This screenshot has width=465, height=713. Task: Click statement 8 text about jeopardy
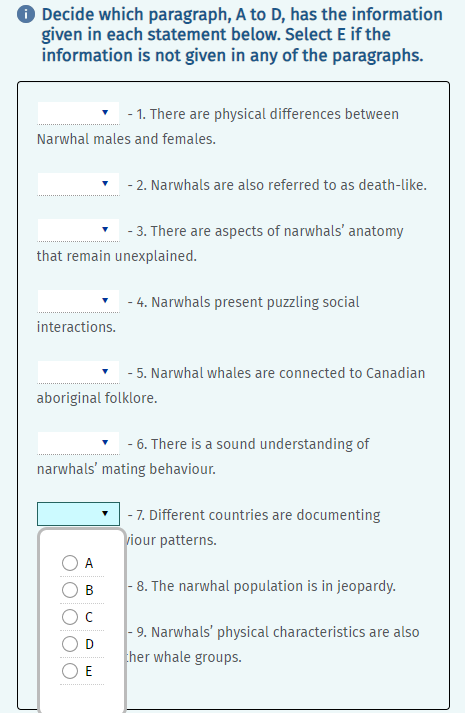(266, 586)
